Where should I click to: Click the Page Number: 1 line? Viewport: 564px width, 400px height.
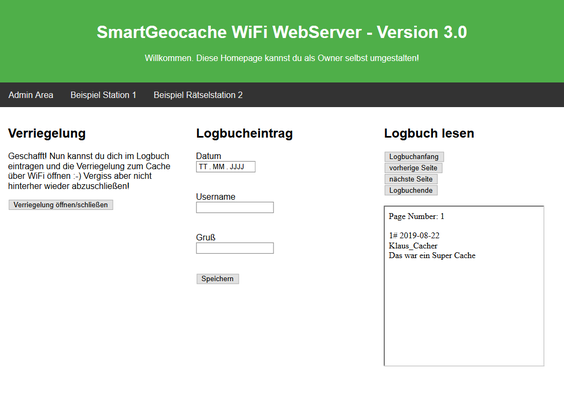point(416,216)
